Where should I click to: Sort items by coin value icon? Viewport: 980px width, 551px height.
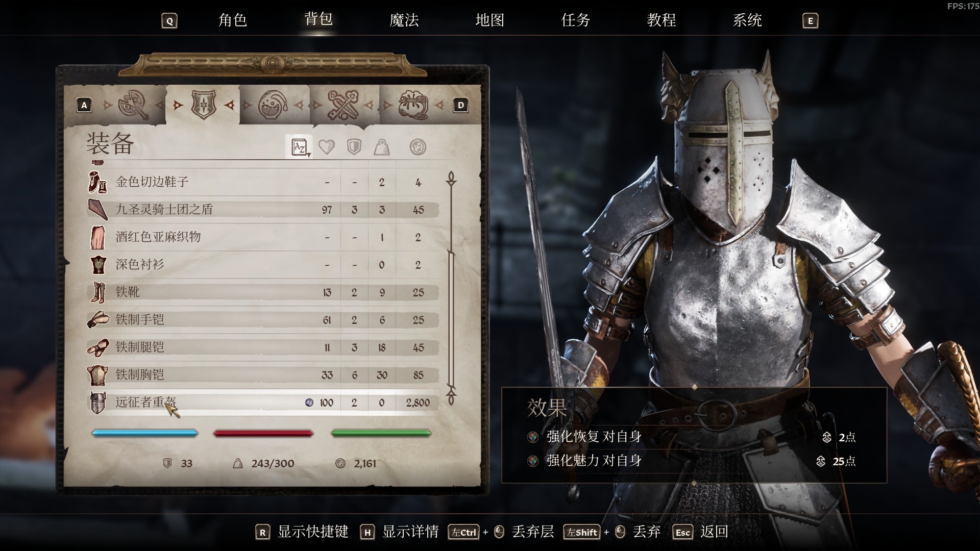418,147
